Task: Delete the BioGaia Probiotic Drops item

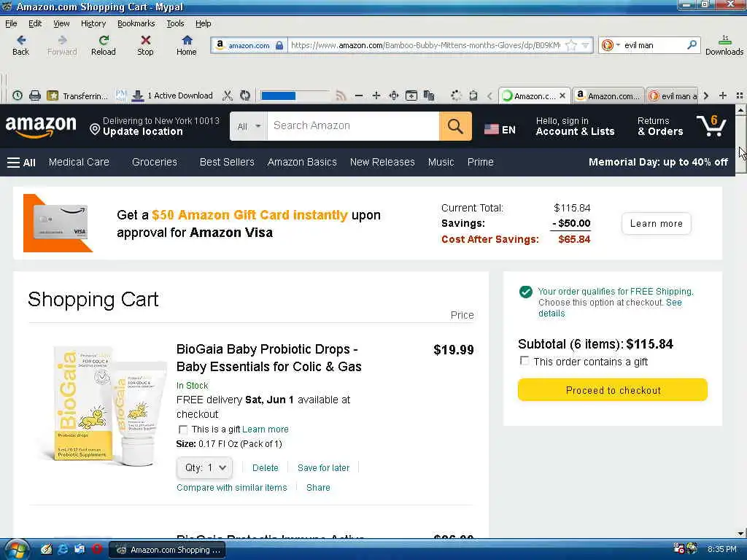Action: coord(265,467)
